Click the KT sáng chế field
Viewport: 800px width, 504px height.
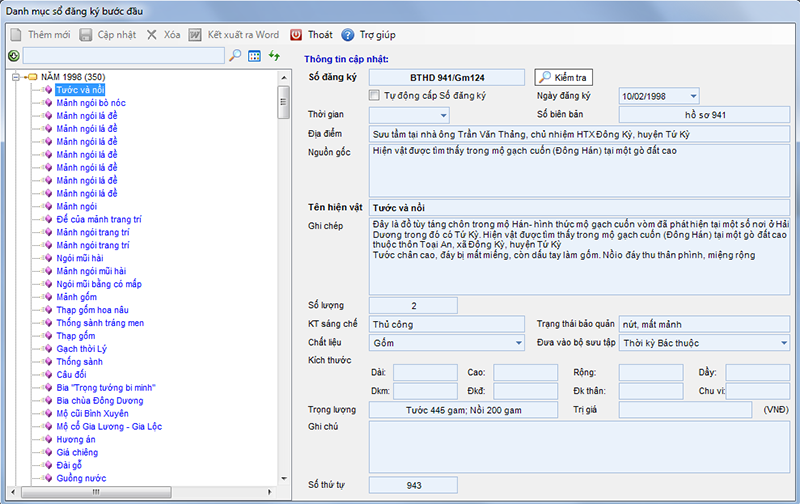[446, 324]
